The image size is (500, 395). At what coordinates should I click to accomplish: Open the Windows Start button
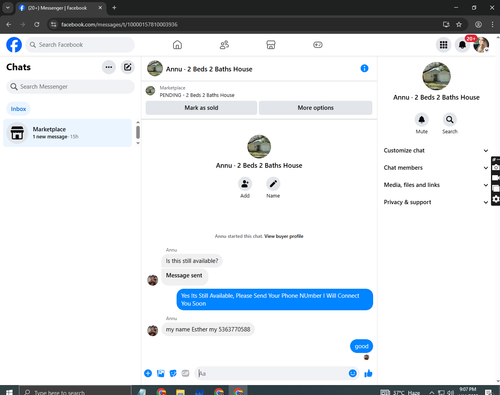[9, 391]
